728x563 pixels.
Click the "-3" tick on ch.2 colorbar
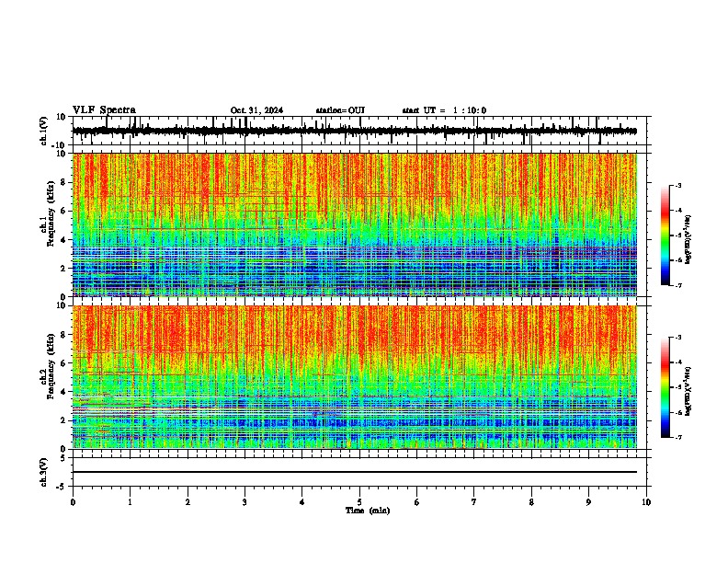point(678,338)
